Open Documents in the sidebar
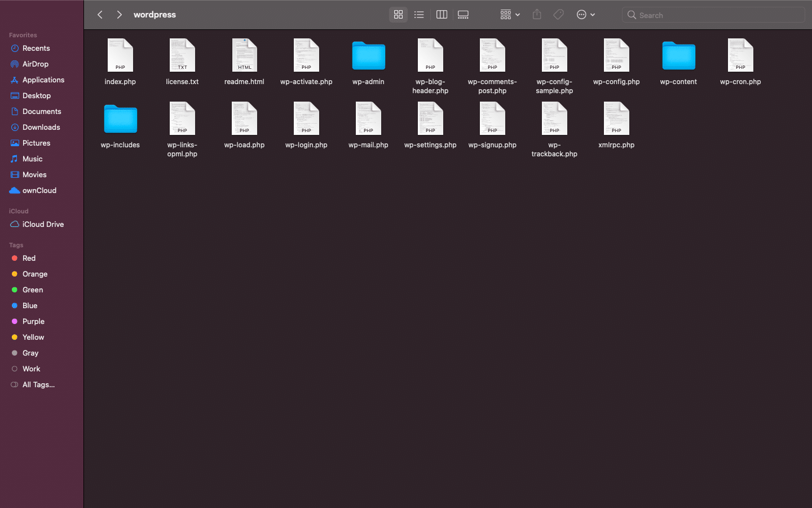This screenshot has height=508, width=812. [x=42, y=112]
